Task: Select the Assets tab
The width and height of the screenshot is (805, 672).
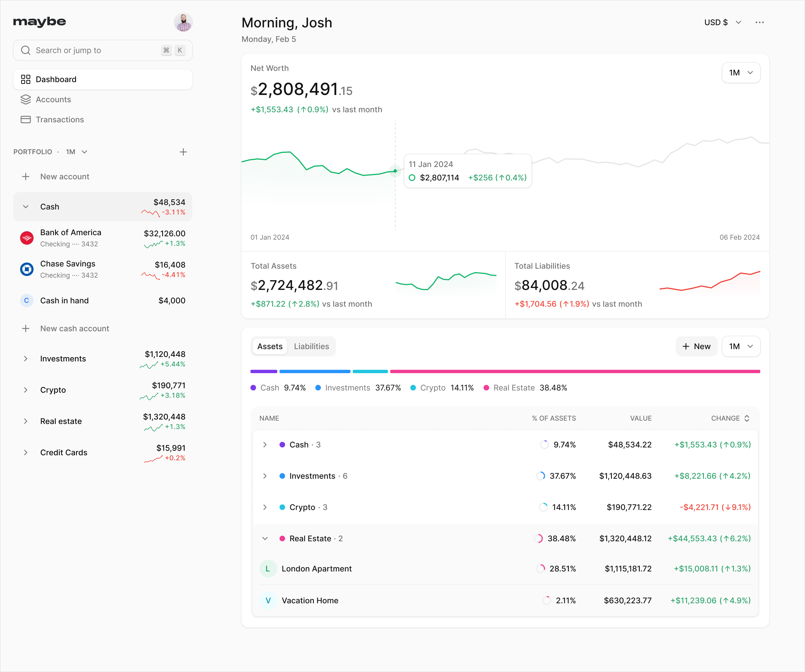Action: click(269, 346)
